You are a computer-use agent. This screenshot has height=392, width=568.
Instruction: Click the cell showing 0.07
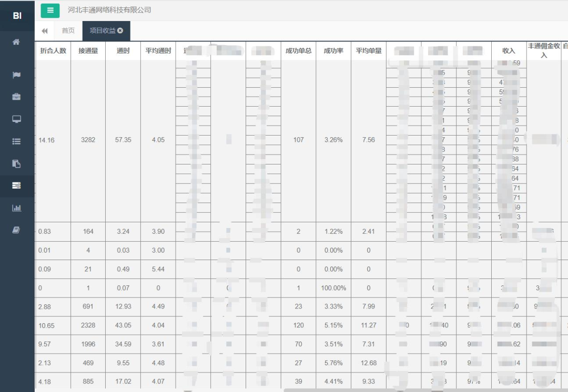(x=123, y=288)
